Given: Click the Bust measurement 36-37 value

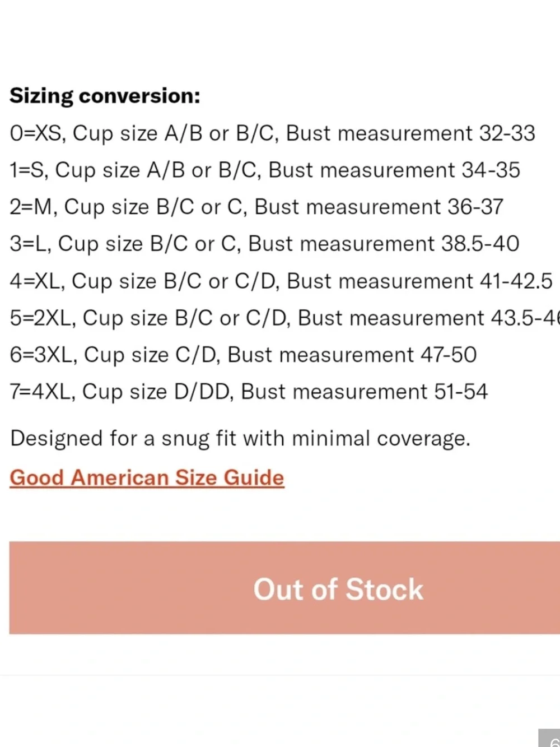Looking at the screenshot, I should tap(379, 207).
